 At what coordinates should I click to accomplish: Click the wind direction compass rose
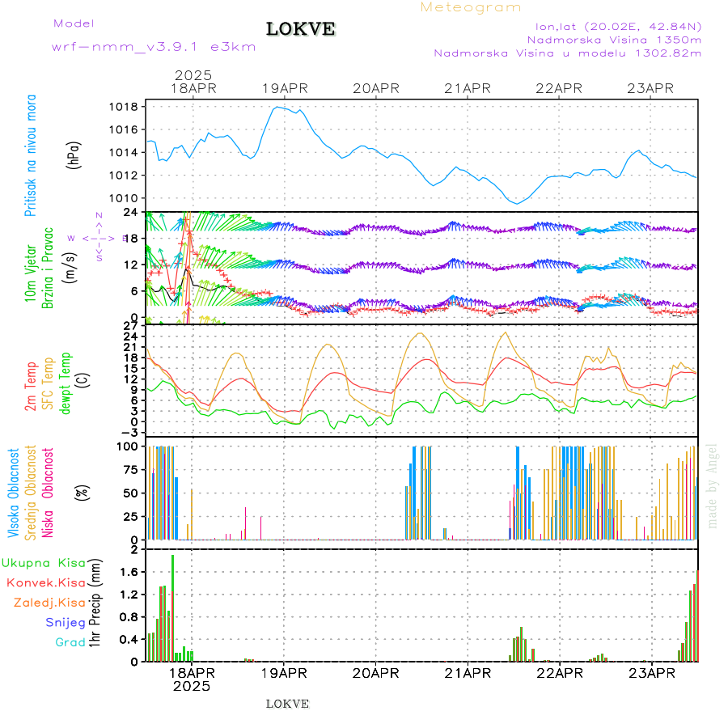[x=99, y=238]
